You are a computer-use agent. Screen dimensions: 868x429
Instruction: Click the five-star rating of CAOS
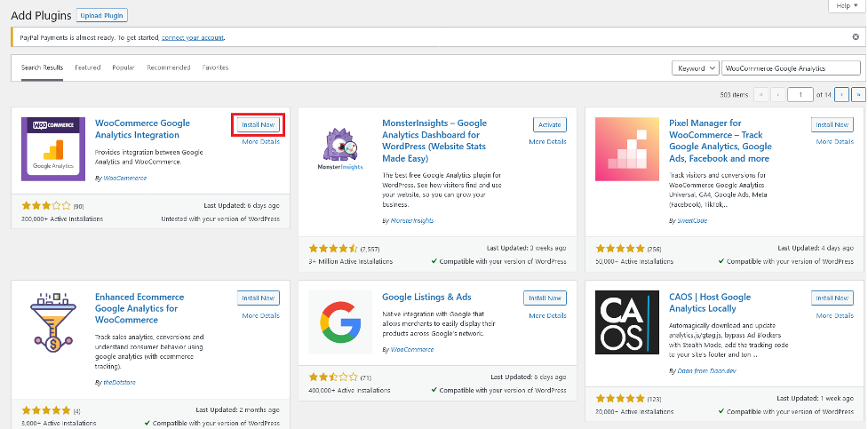620,399
